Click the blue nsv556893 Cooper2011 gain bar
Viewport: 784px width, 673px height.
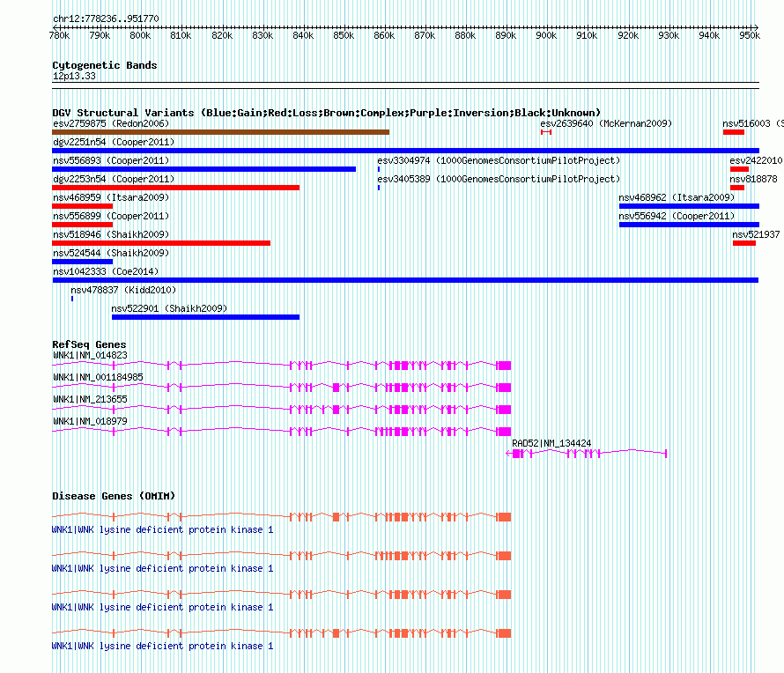click(204, 169)
